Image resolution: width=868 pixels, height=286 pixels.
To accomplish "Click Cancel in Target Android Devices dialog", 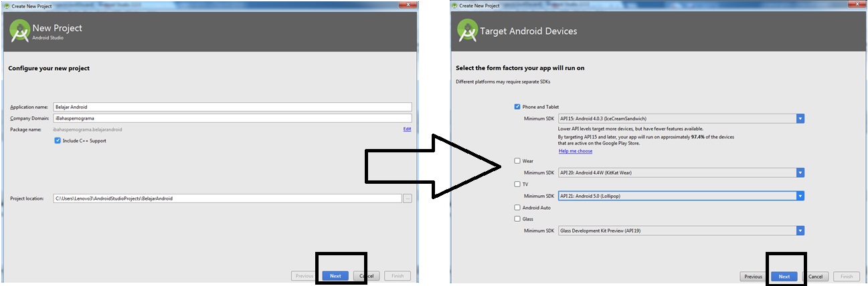I will pyautogui.click(x=815, y=277).
